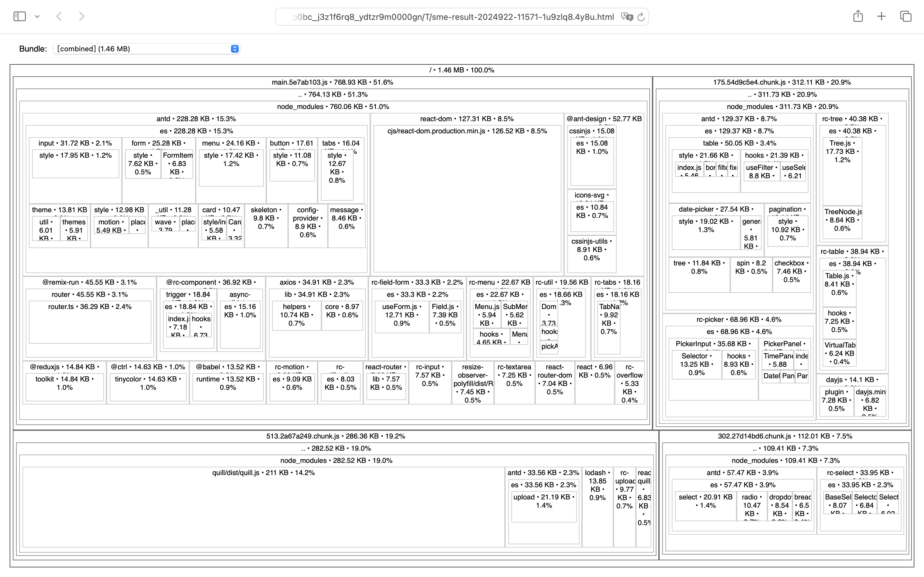Click the Bundle dropdown stepper arrows
924x577 pixels.
pos(235,49)
